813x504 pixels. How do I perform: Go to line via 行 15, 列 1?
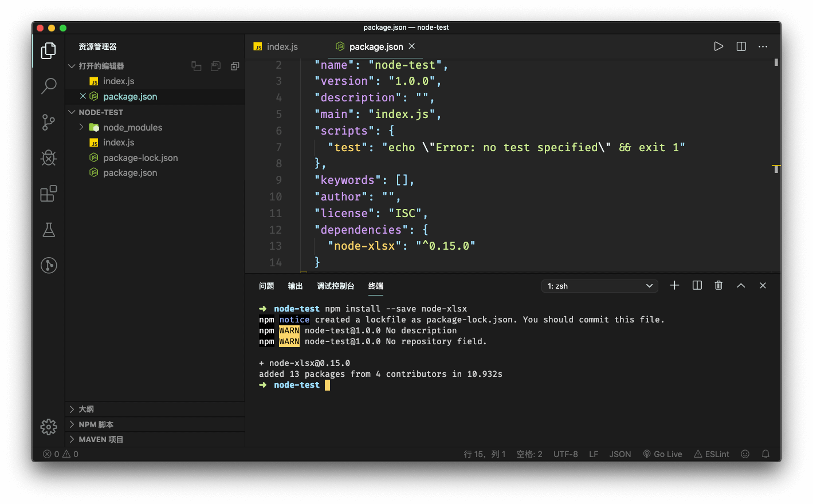485,454
